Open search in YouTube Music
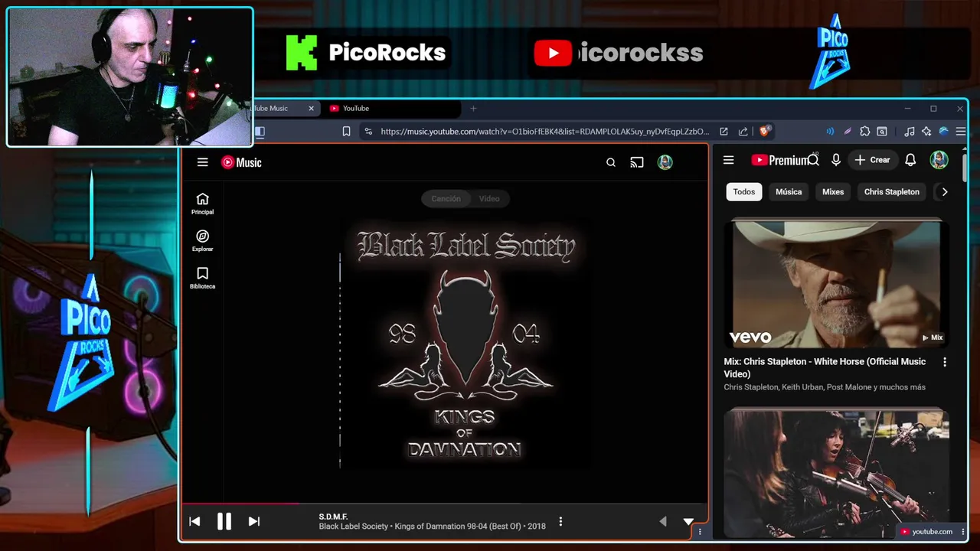Viewport: 980px width, 551px height. pyautogui.click(x=611, y=162)
